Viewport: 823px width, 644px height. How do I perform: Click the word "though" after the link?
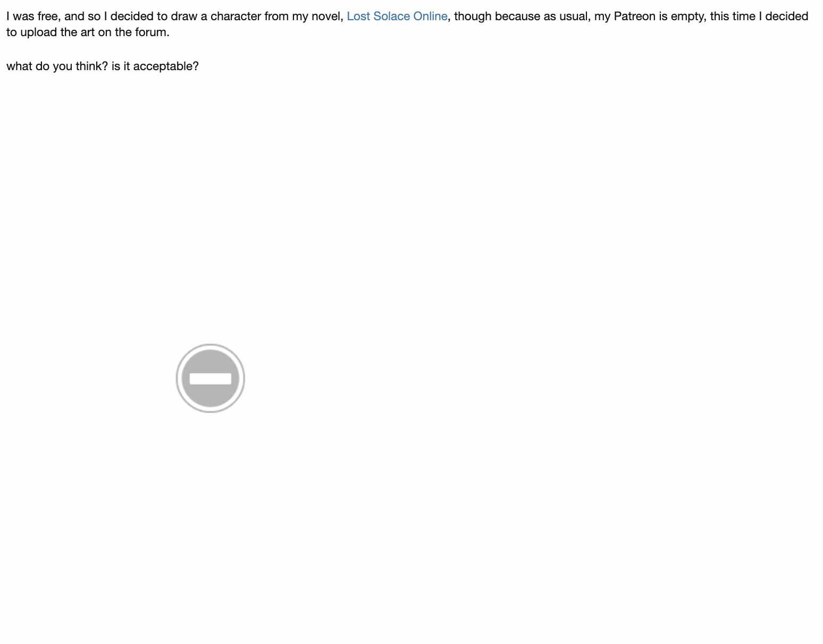click(473, 16)
